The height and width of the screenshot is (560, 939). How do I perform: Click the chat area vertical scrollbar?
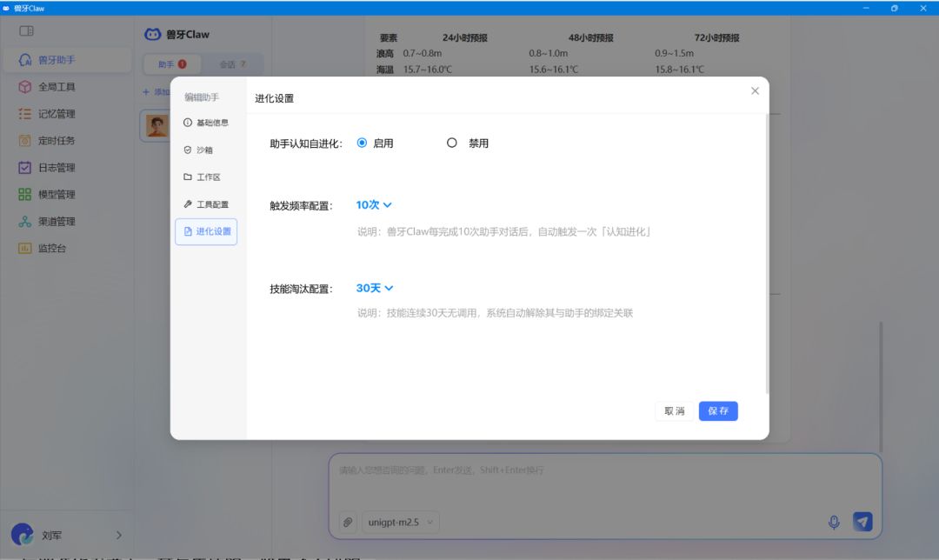coord(880,386)
